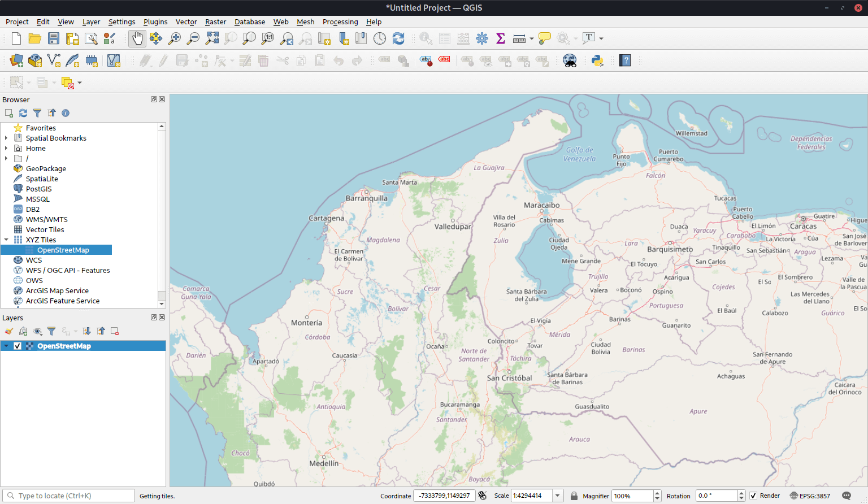Screen dimensions: 868x504
Task: Remove selected layer from Layers panel
Action: (x=115, y=331)
